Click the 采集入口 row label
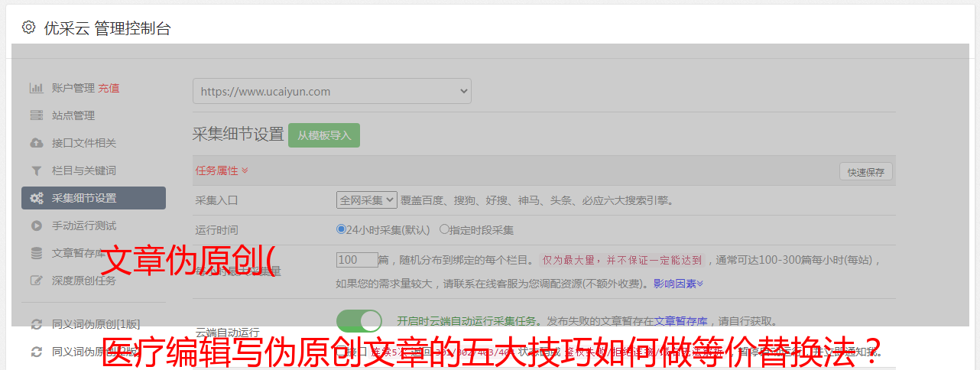 point(217,200)
